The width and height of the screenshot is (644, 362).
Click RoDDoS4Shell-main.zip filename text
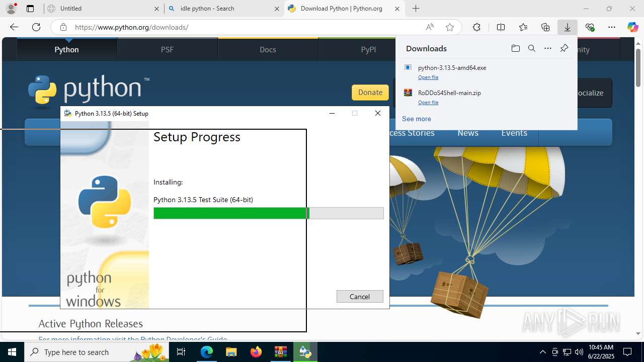(449, 93)
